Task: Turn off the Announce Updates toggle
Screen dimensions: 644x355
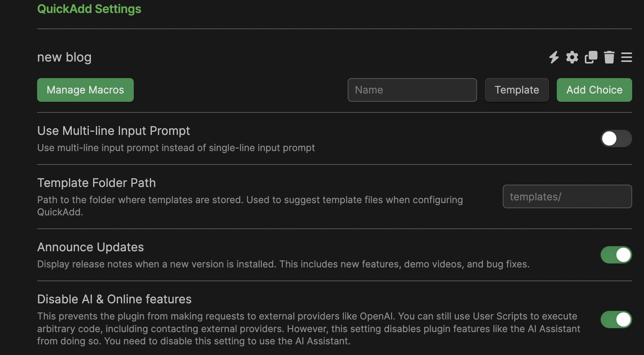Action: click(x=616, y=255)
